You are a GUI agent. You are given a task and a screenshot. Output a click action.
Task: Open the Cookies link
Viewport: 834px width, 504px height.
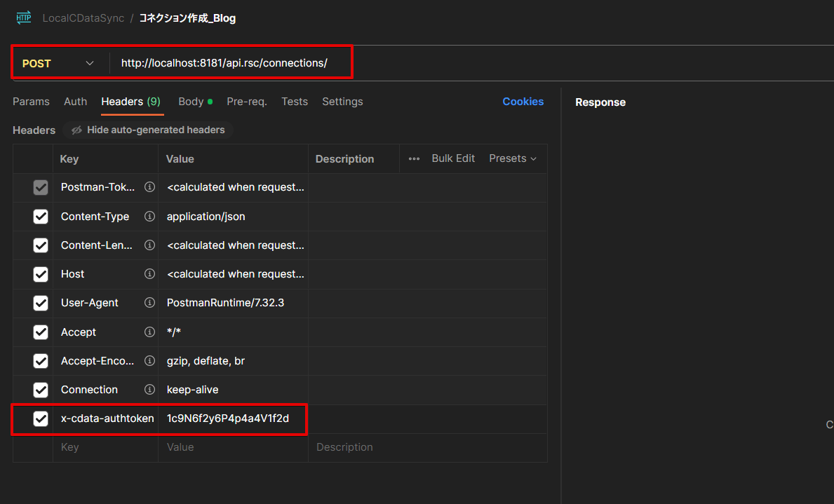[523, 102]
